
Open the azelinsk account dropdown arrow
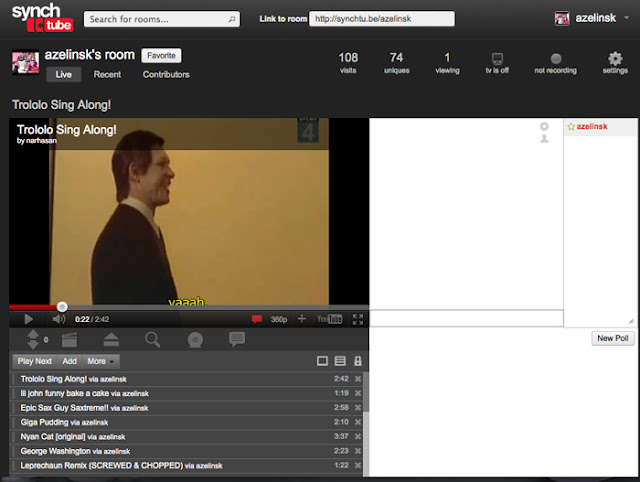[626, 18]
